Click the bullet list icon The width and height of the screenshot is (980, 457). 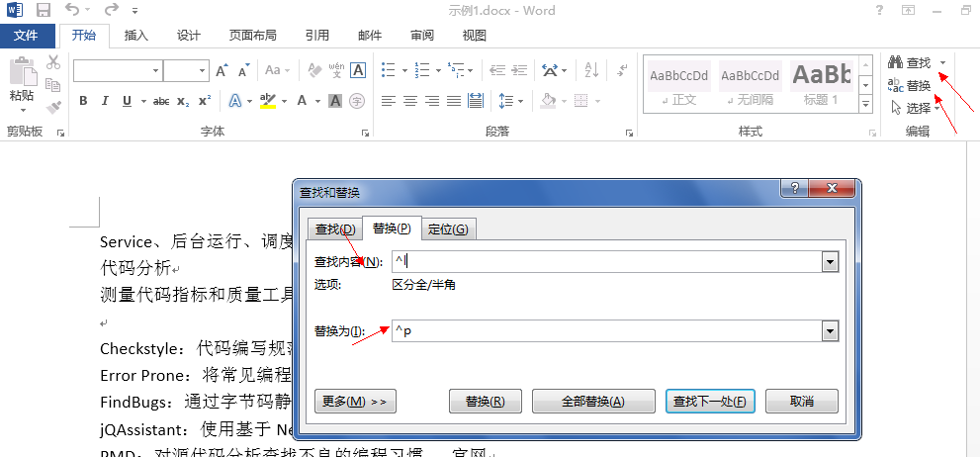tap(388, 70)
